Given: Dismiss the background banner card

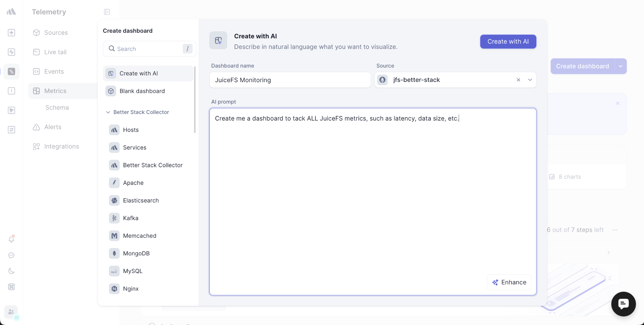Looking at the screenshot, I should [618, 103].
